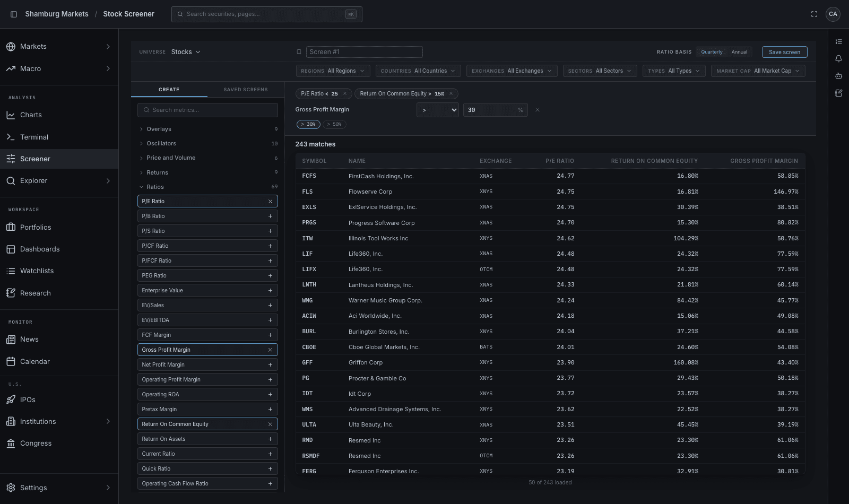
Task: Open the assistant bot icon in right rail
Action: click(x=838, y=76)
